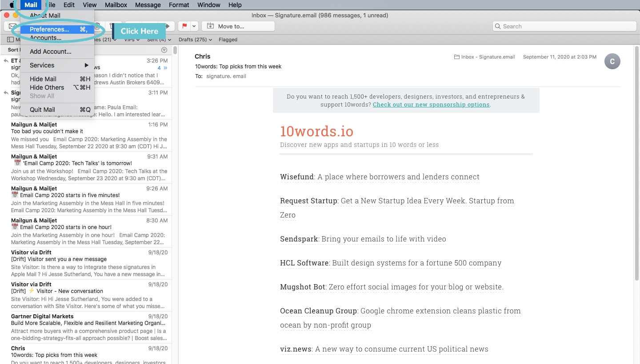Select Chris 9/18/20 message in list
The width and height of the screenshot is (640, 364).
tap(89, 354)
